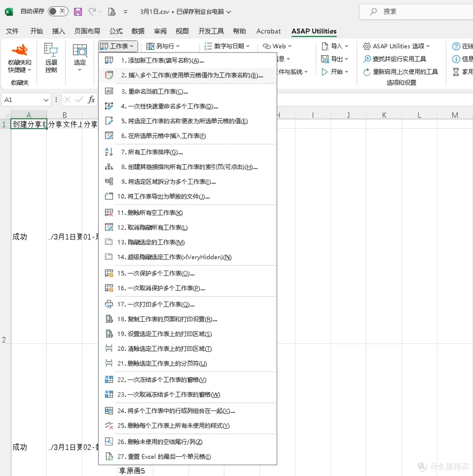This screenshot has width=473, height=476.
Task: Click icon for 16. 一次取消保护多个工作表
Action: click(109, 288)
